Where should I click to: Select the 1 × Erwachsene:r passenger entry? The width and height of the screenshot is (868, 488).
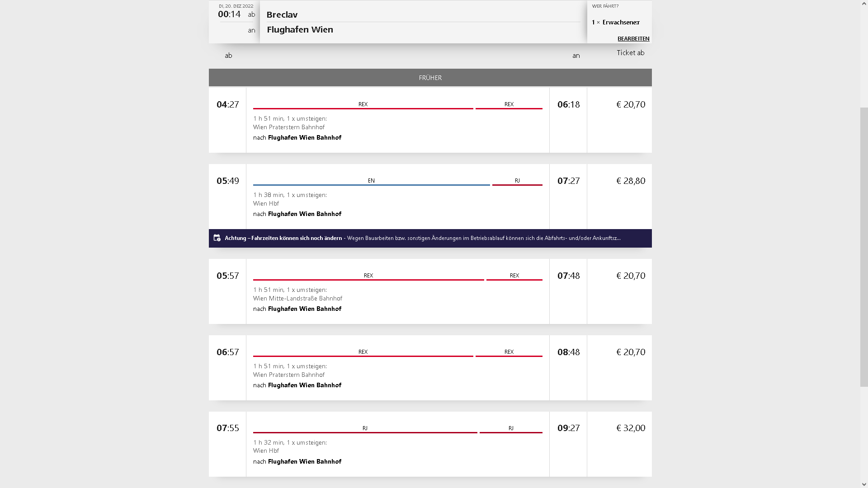coord(616,23)
